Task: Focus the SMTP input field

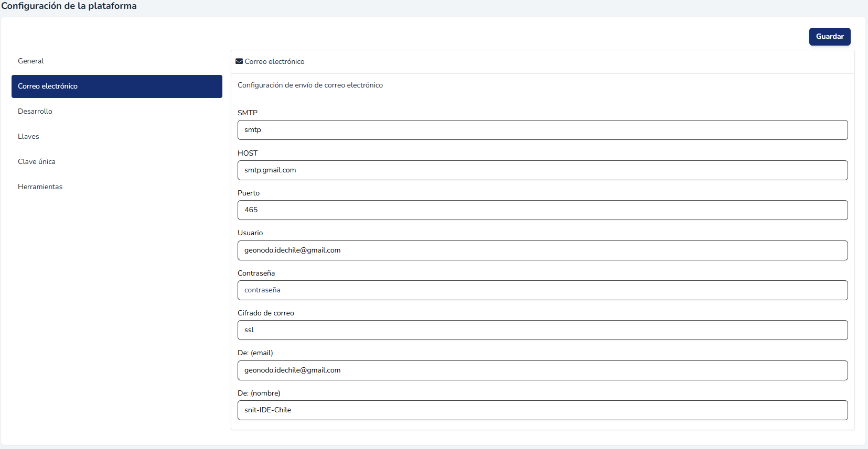Action: [x=543, y=130]
